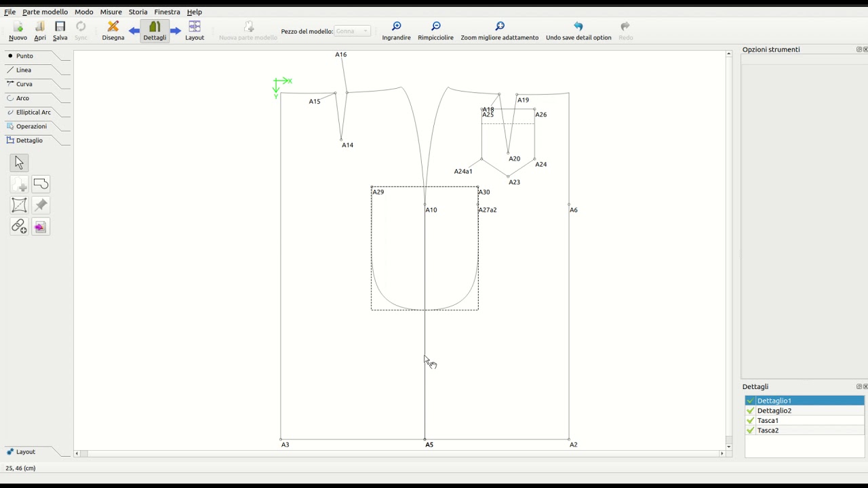Click point label A3 on canvas
The height and width of the screenshot is (488, 868).
point(285,445)
